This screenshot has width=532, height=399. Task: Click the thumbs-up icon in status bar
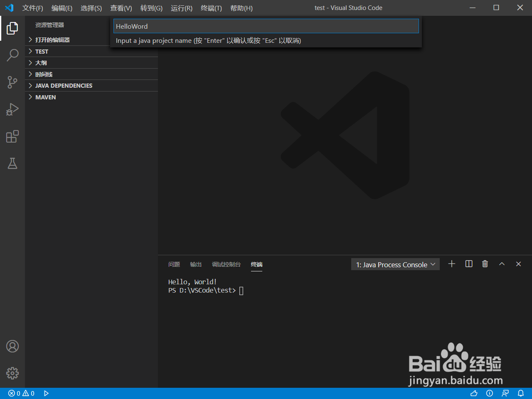click(474, 393)
